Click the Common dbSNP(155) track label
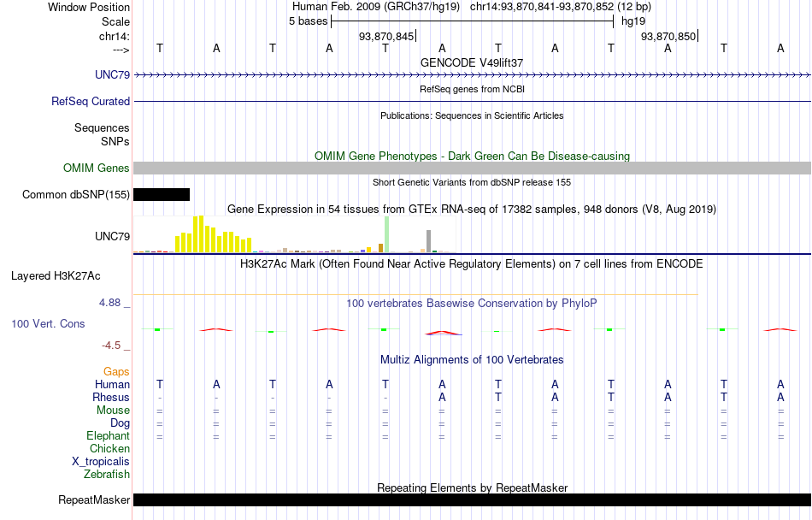This screenshot has width=812, height=520. pos(75,195)
